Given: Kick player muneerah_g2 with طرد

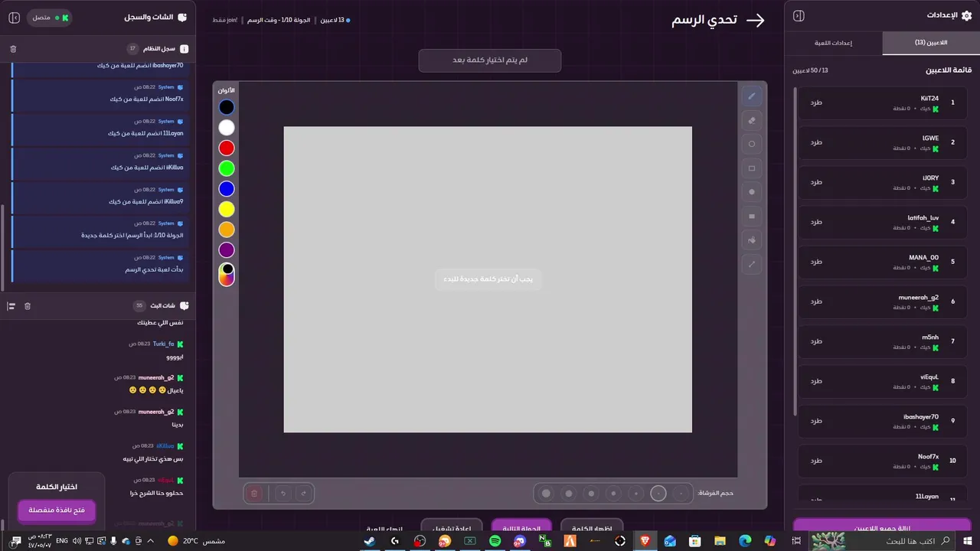Looking at the screenshot, I should [x=816, y=302].
